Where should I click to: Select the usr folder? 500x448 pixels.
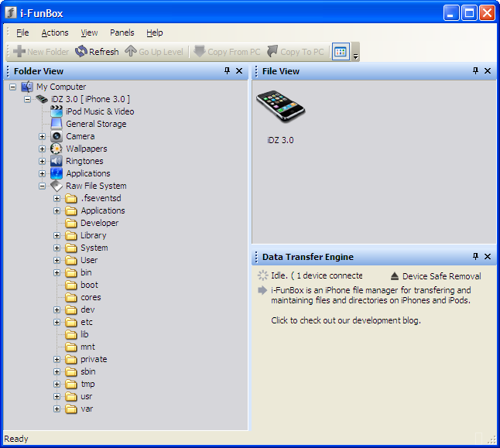pyautogui.click(x=87, y=396)
